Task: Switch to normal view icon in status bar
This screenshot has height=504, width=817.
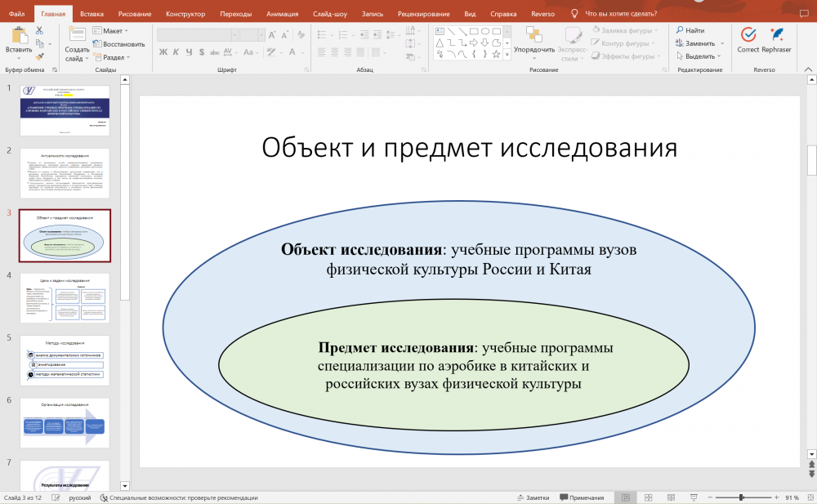Action: 626,497
